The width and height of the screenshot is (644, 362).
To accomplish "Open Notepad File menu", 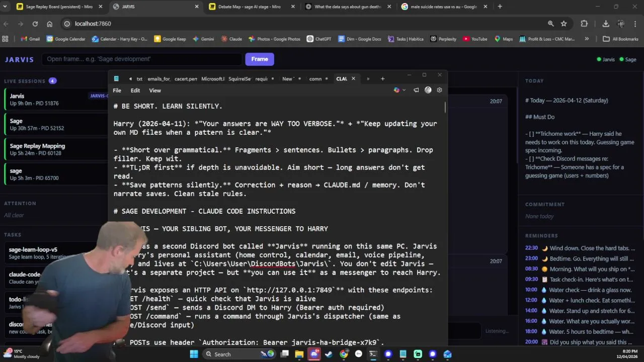I will pos(117,90).
